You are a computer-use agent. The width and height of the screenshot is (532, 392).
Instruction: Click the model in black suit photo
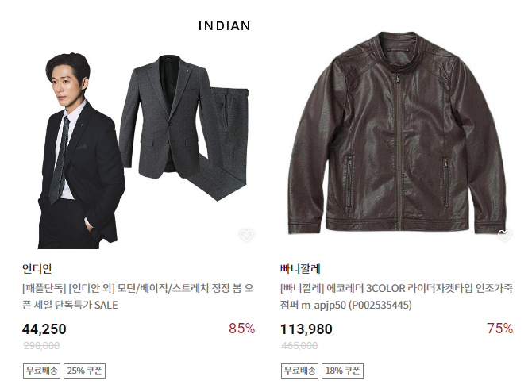[x=75, y=151]
